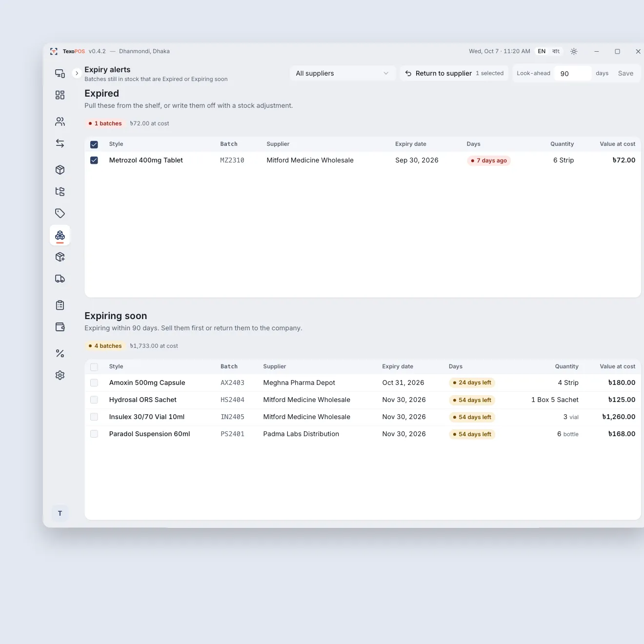Check the Hydrosal ORS Sachet row checkbox
The width and height of the screenshot is (644, 644).
tap(94, 400)
